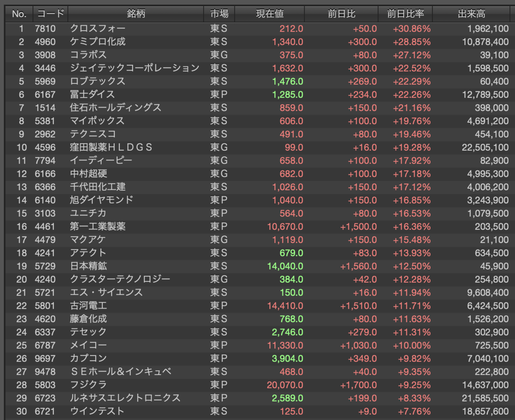Click 窪田製薬ＨＬＤＧＳ stock name

pyautogui.click(x=111, y=147)
